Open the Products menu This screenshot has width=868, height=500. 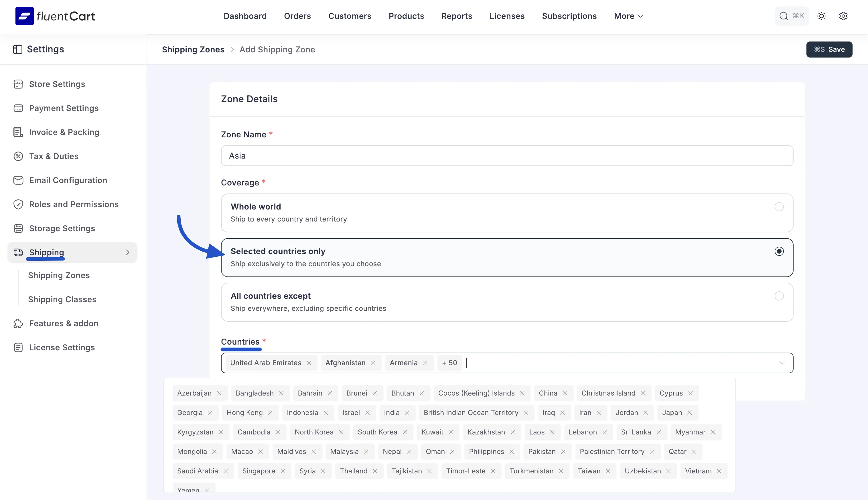(406, 16)
